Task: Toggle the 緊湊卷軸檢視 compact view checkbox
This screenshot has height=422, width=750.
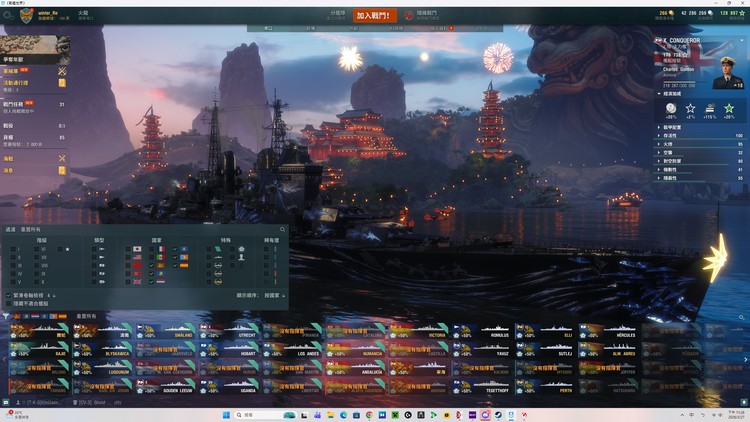Action: pos(8,295)
